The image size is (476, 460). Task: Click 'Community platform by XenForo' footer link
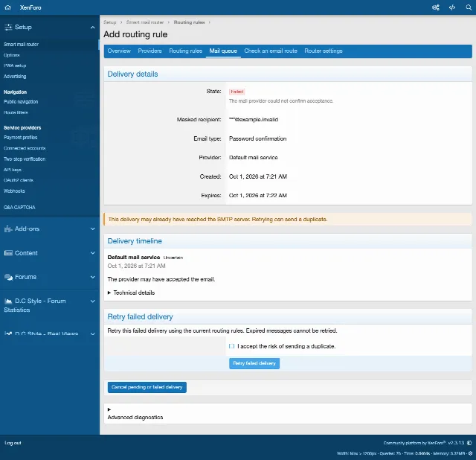414,443
